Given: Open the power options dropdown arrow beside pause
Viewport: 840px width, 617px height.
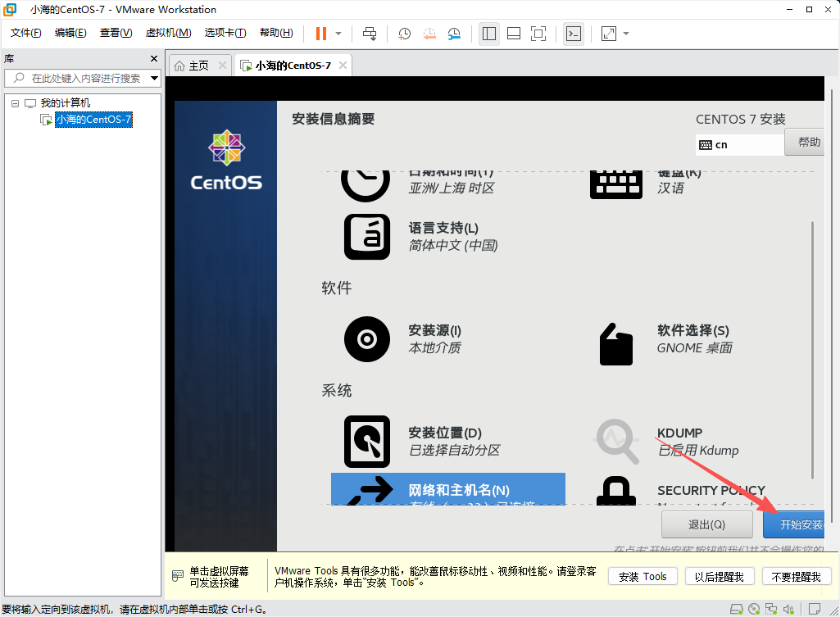Looking at the screenshot, I should pos(338,34).
